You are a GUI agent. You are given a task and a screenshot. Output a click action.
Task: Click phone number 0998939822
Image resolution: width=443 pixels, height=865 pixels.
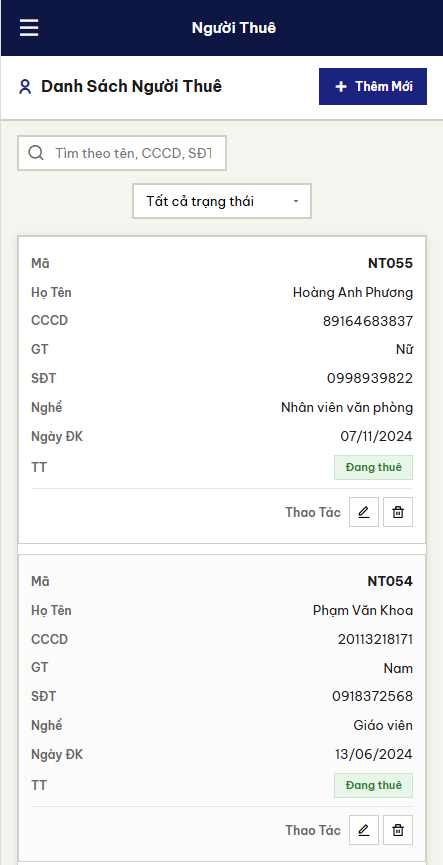370,378
